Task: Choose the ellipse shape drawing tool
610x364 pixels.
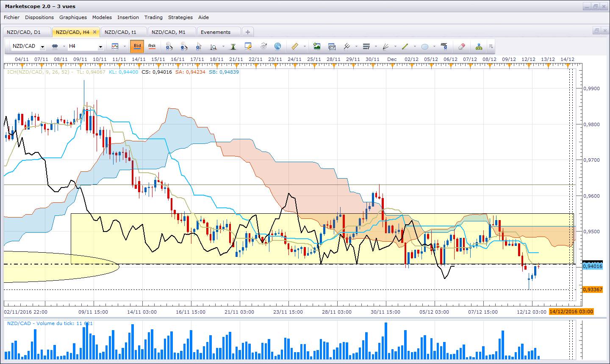Action: (x=425, y=46)
